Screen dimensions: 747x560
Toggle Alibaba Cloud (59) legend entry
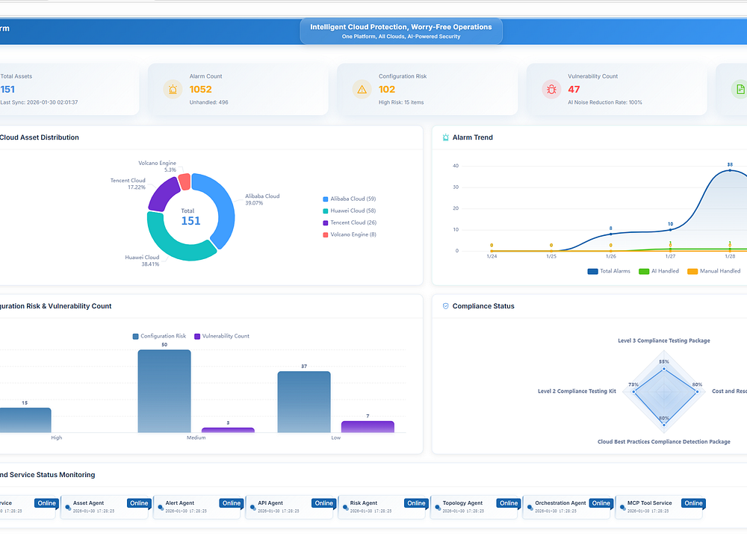pos(349,199)
